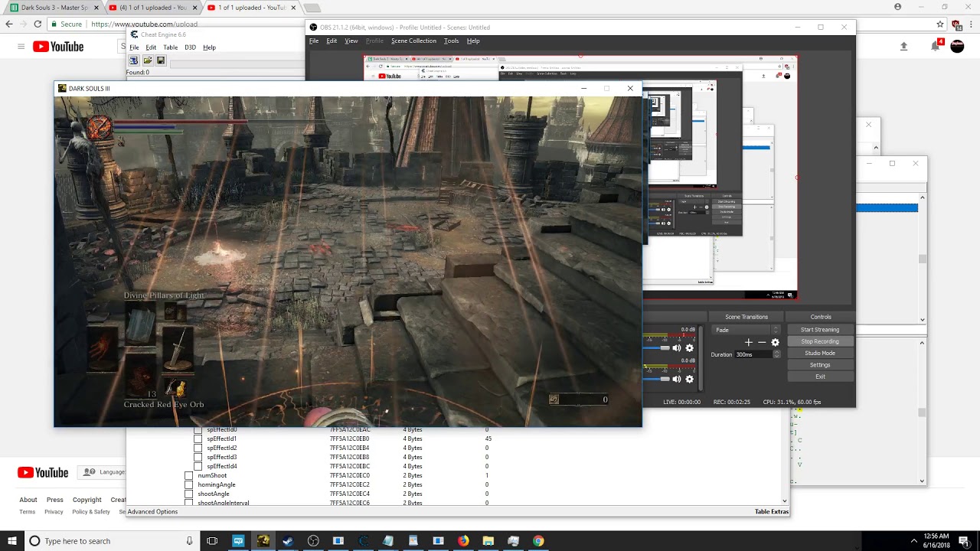Open YouTube account avatar
Screen dimensions: 980x551
(957, 46)
